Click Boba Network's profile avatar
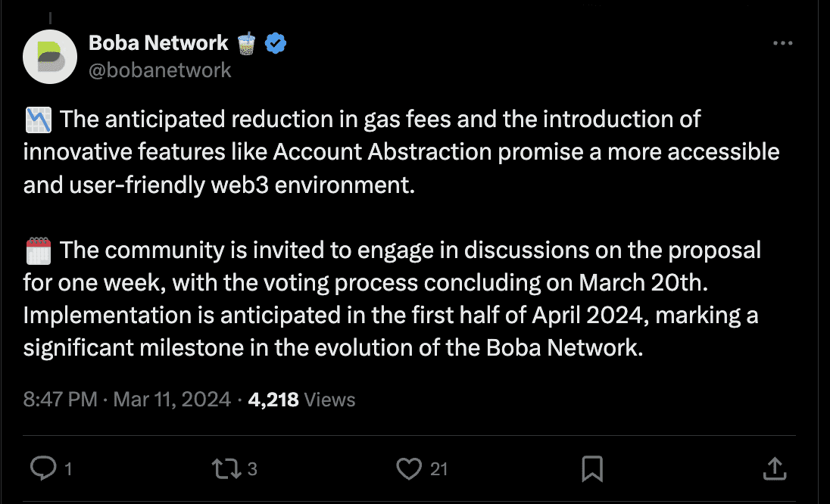The height and width of the screenshot is (504, 830). 50,58
